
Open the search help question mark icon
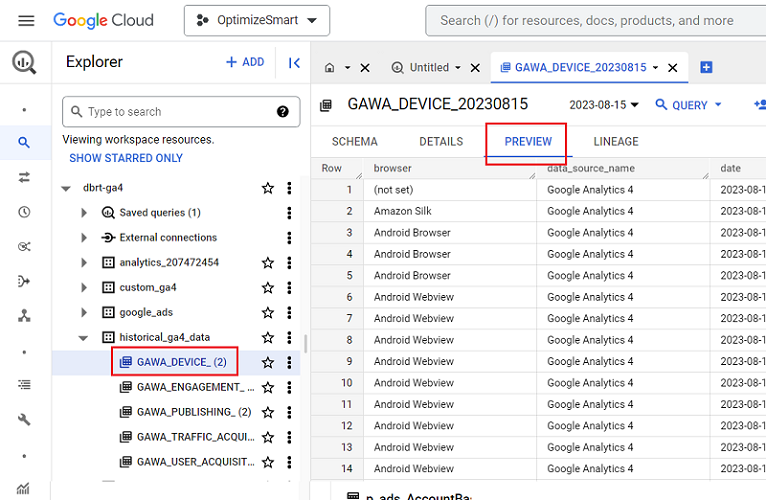point(282,111)
